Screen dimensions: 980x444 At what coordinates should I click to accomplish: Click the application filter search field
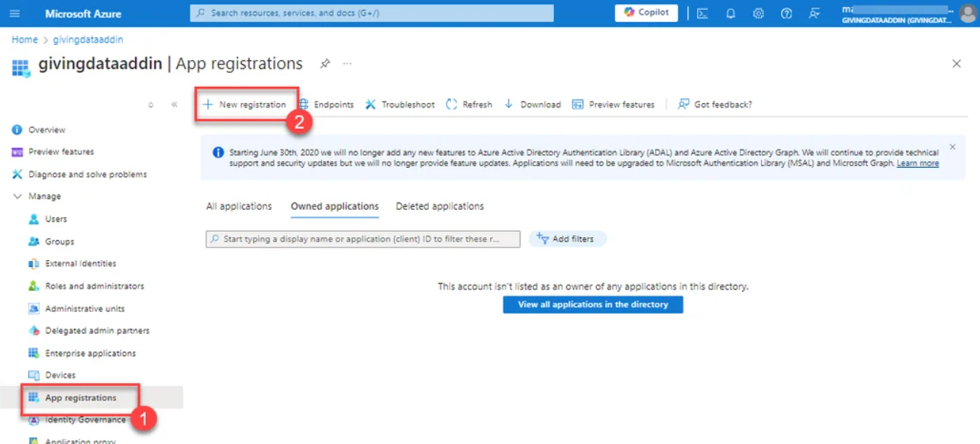(x=363, y=239)
